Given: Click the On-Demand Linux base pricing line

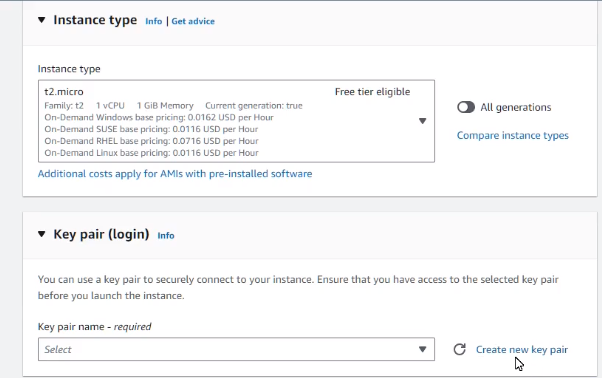Looking at the screenshot, I should 151,153.
